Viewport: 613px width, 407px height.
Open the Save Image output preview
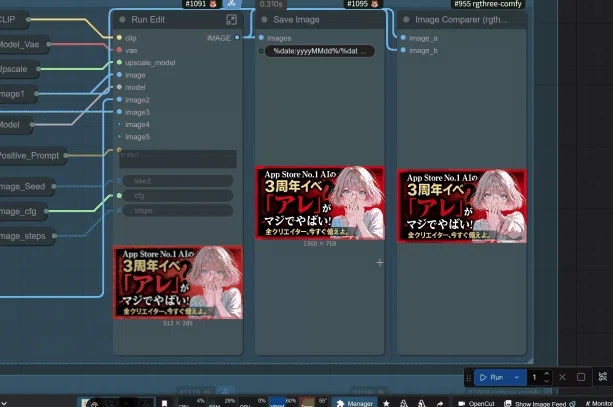pyautogui.click(x=320, y=203)
